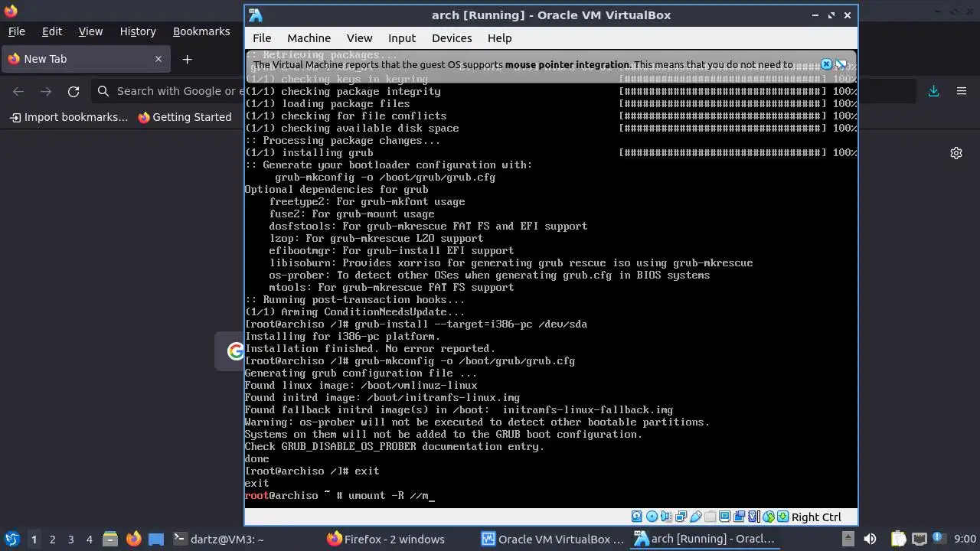
Task: Open the Machine menu in VirtualBox
Action: [309, 37]
